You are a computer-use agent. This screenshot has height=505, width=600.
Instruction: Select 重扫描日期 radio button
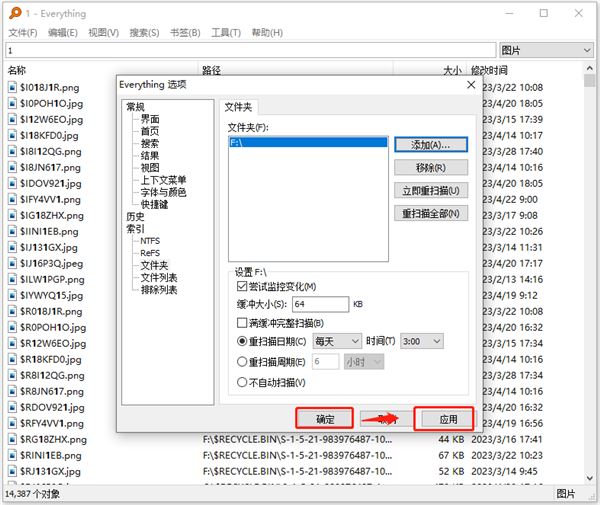(242, 341)
